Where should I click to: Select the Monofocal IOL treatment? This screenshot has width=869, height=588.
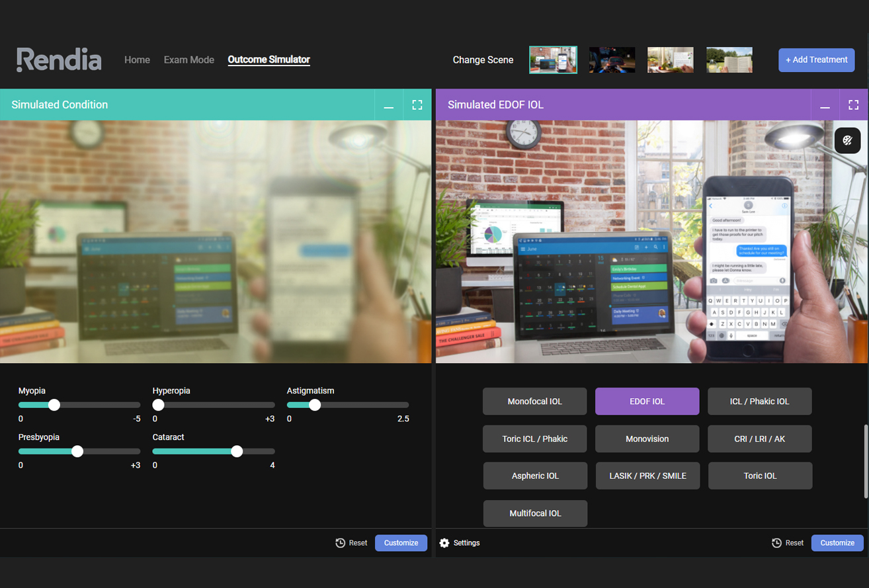(x=534, y=401)
